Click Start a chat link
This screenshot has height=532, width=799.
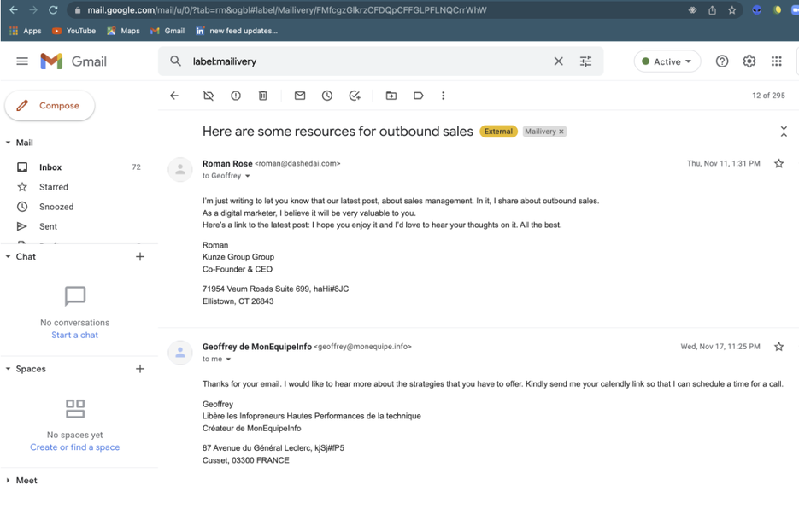[x=74, y=334]
